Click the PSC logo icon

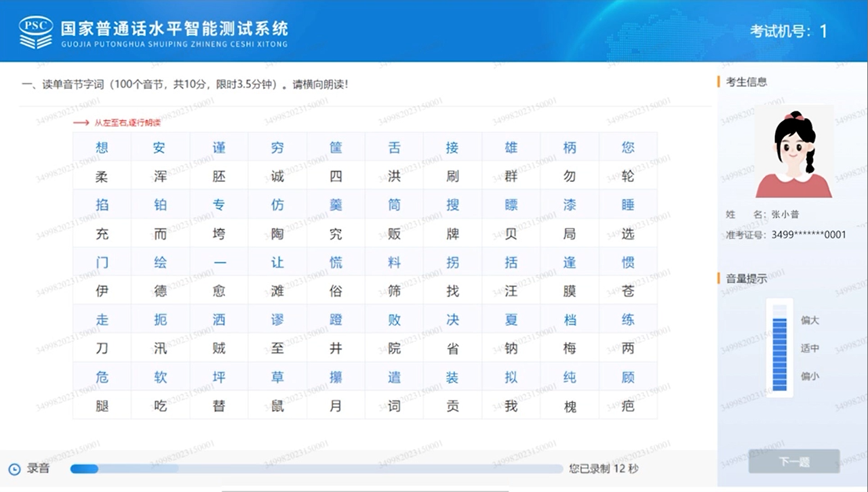pyautogui.click(x=35, y=32)
